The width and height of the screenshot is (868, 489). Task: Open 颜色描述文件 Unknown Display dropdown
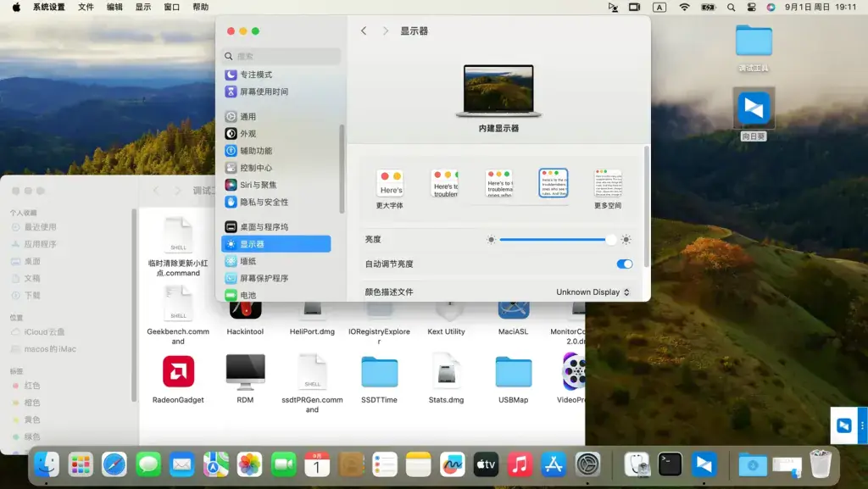[x=593, y=292]
